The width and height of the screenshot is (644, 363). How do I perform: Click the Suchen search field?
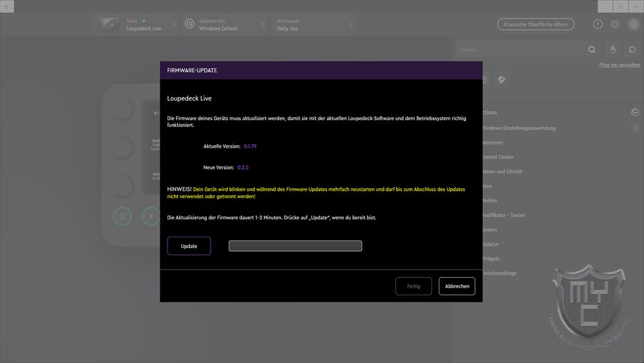click(522, 50)
